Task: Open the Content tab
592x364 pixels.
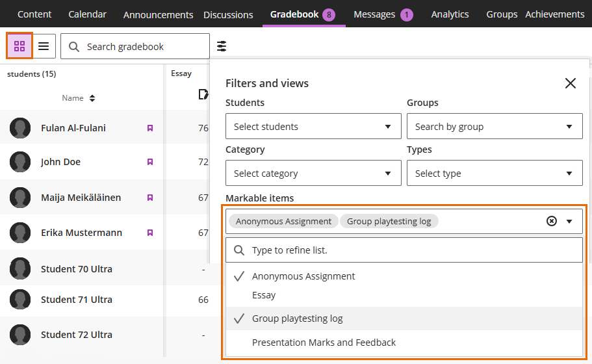Action: tap(34, 14)
